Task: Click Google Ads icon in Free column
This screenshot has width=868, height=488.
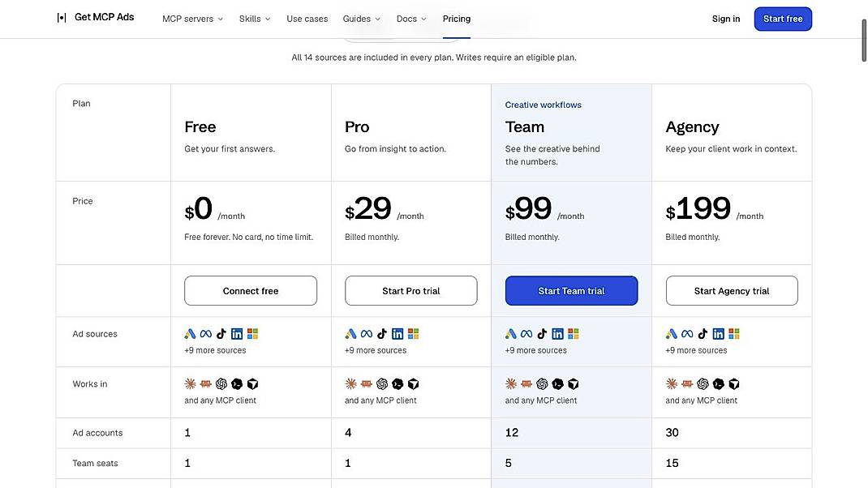Action: (x=190, y=334)
